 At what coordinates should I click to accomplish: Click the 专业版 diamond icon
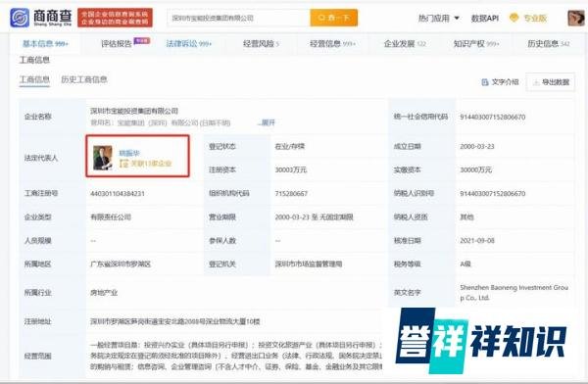[514, 18]
